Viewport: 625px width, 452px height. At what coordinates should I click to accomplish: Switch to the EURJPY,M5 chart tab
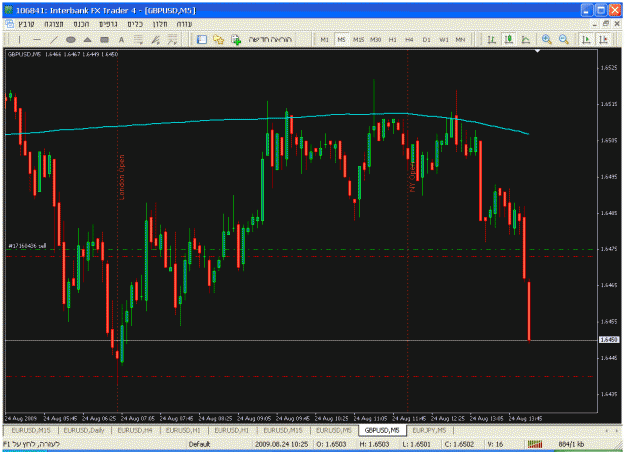point(429,430)
